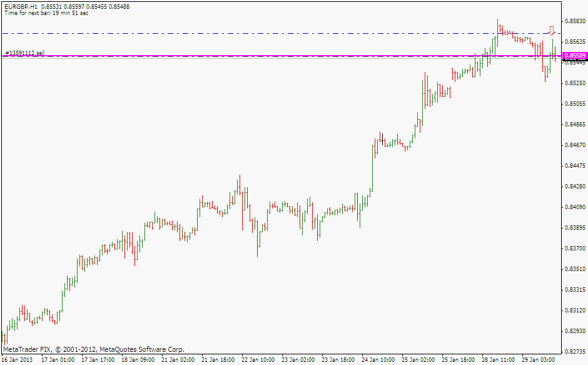Click the 0.84090 price axis label
The image size is (588, 365).
click(x=575, y=207)
